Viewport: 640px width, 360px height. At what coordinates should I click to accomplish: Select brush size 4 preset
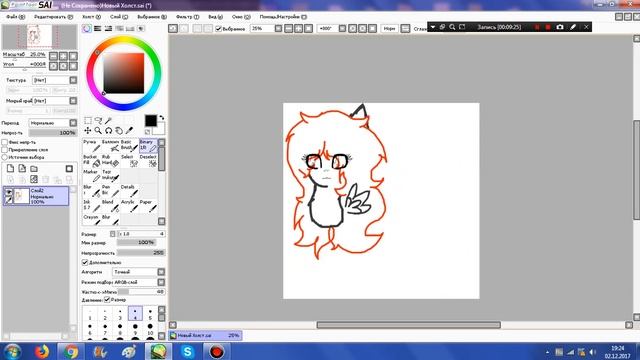click(135, 313)
